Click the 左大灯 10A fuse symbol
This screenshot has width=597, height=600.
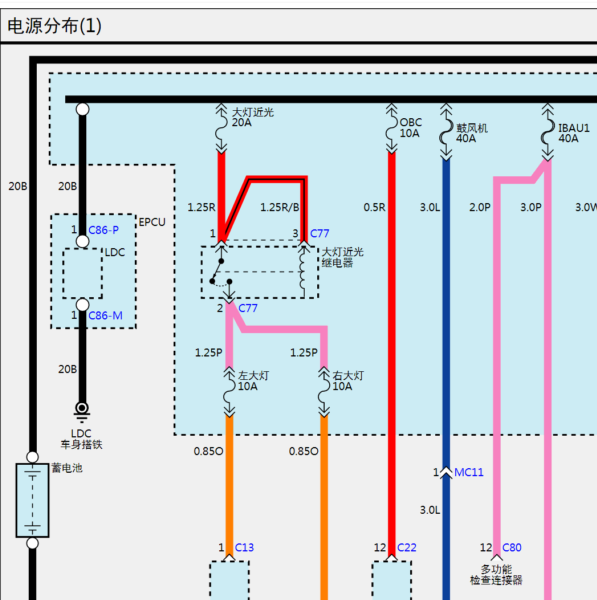[x=229, y=391]
